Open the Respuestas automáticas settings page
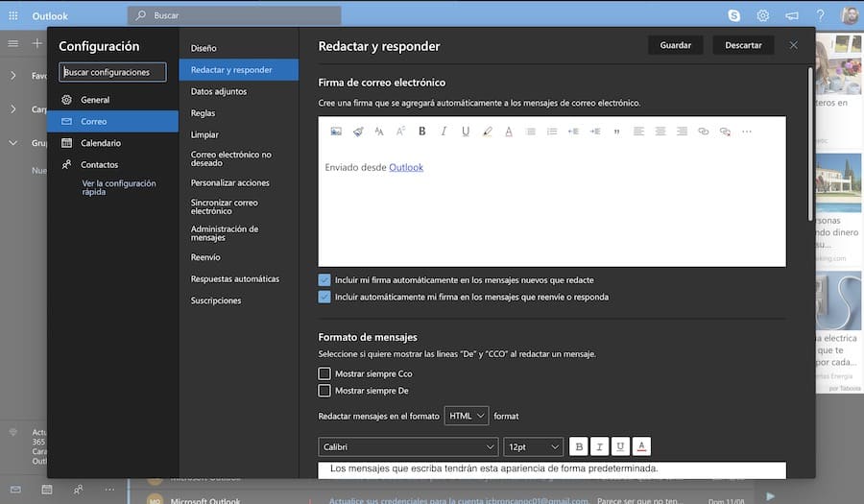This screenshot has width=864, height=504. coord(235,279)
